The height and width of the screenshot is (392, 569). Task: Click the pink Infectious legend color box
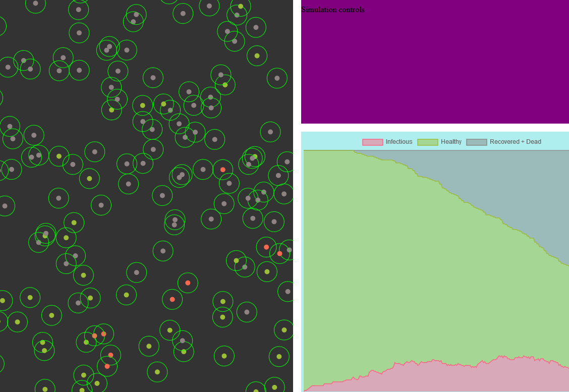(x=373, y=142)
